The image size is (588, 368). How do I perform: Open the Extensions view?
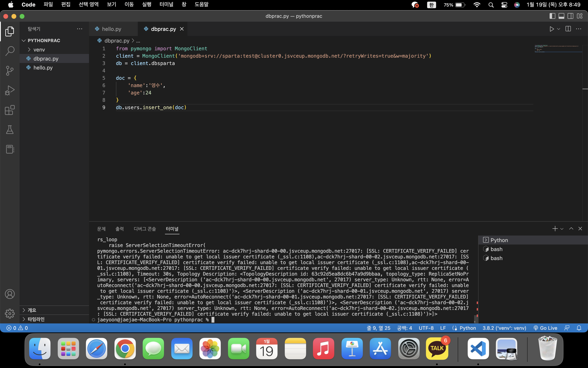click(x=10, y=110)
